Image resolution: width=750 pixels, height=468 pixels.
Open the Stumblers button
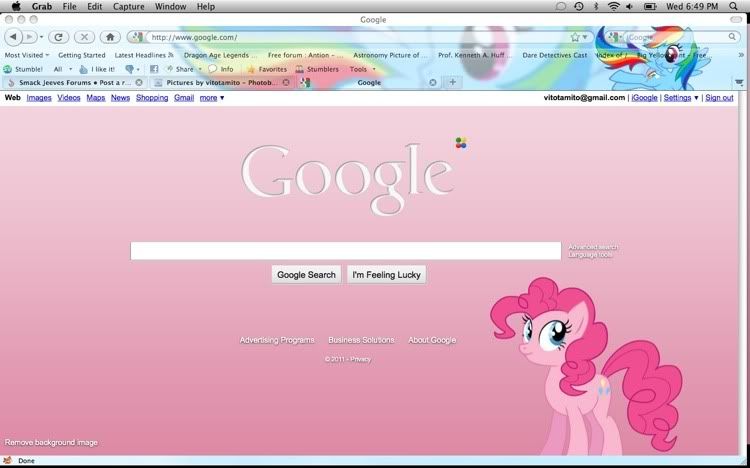(318, 69)
